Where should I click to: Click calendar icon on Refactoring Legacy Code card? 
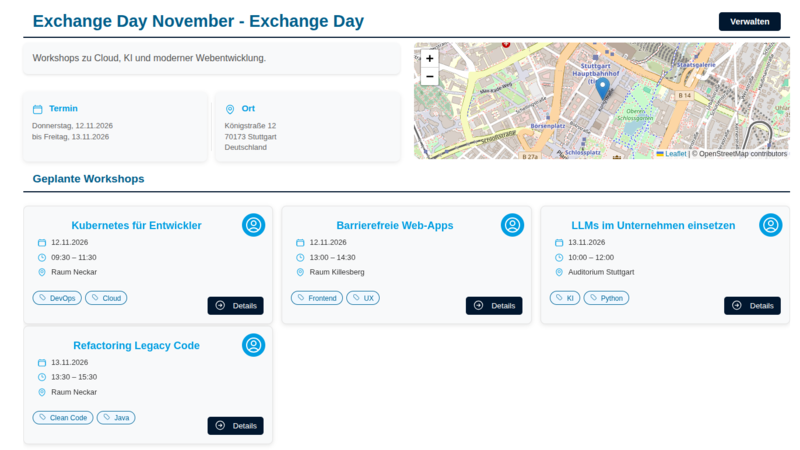(42, 363)
